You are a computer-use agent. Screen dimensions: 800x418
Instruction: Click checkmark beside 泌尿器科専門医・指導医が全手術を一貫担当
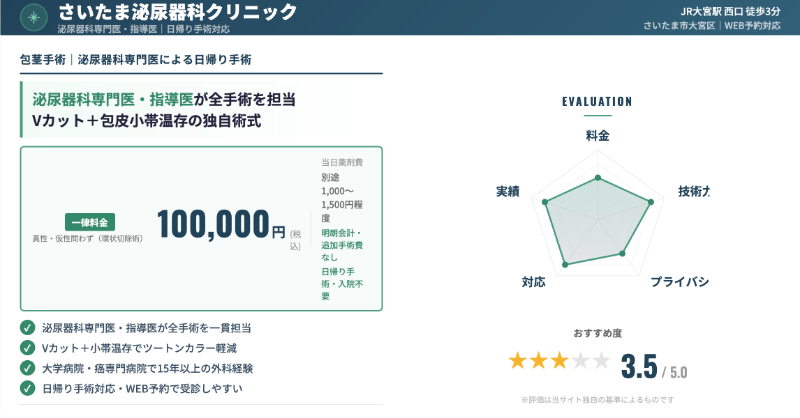(x=27, y=327)
